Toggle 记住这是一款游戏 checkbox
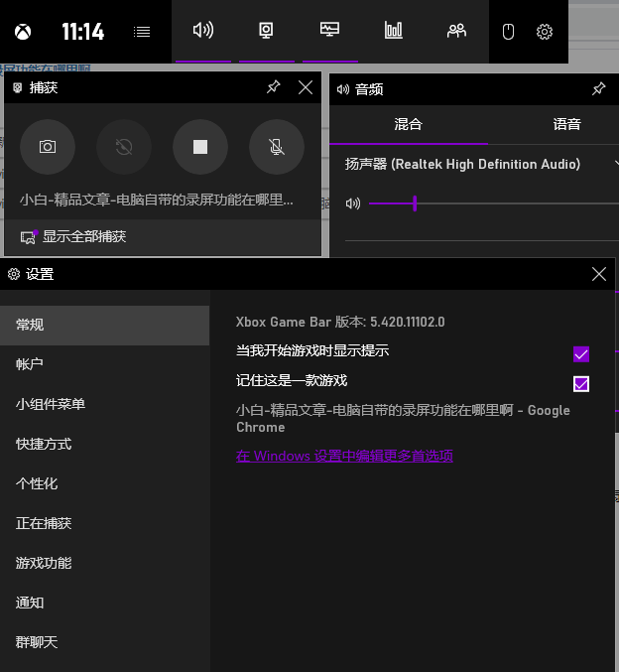Image resolution: width=619 pixels, height=672 pixels. 581,384
